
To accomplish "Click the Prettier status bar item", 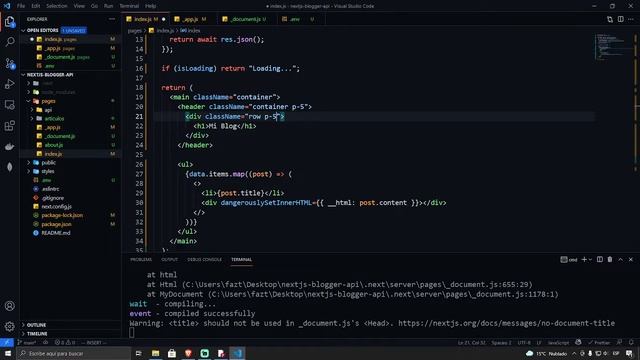I will 599,342.
